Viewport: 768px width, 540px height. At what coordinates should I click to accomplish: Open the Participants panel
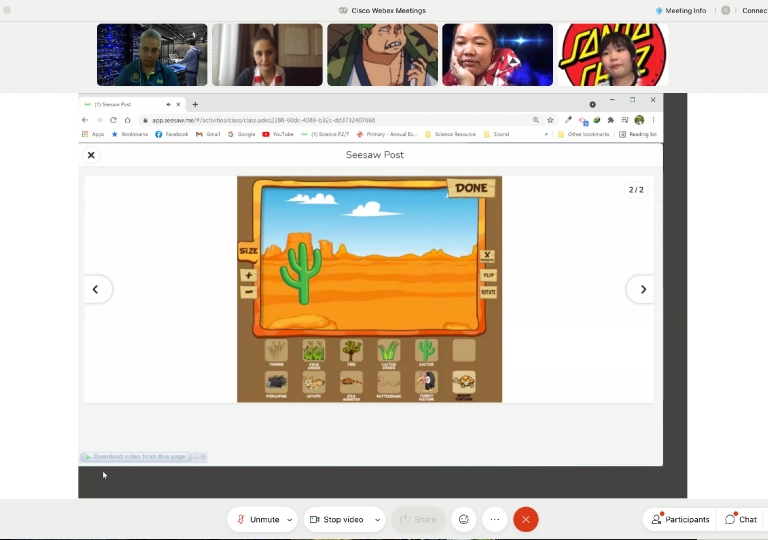tap(680, 519)
